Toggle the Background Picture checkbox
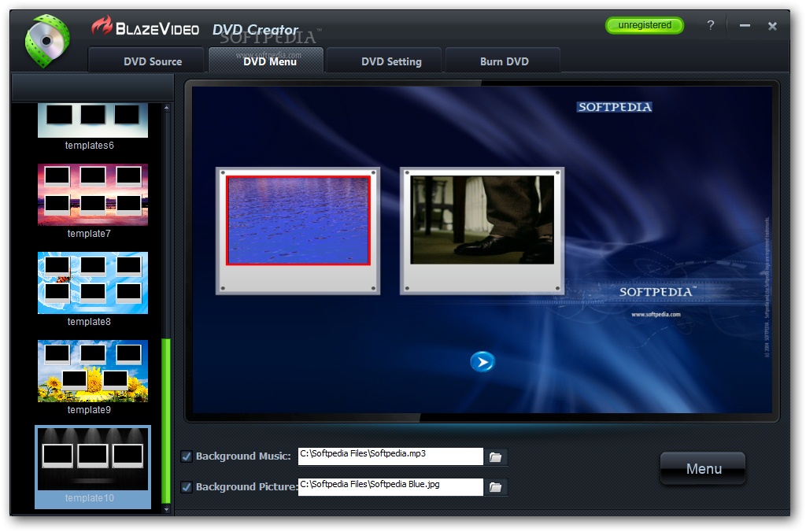This screenshot has height=532, width=806. pyautogui.click(x=187, y=487)
